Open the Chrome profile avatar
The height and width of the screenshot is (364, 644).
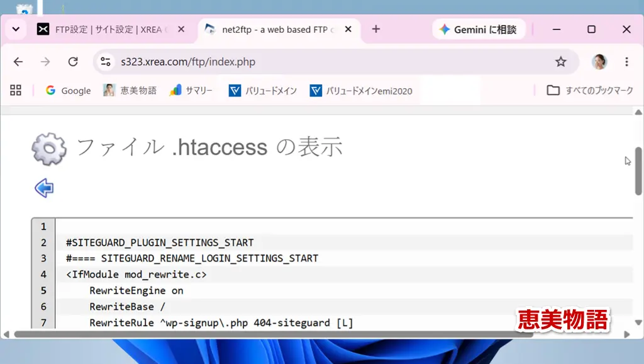pyautogui.click(x=599, y=62)
